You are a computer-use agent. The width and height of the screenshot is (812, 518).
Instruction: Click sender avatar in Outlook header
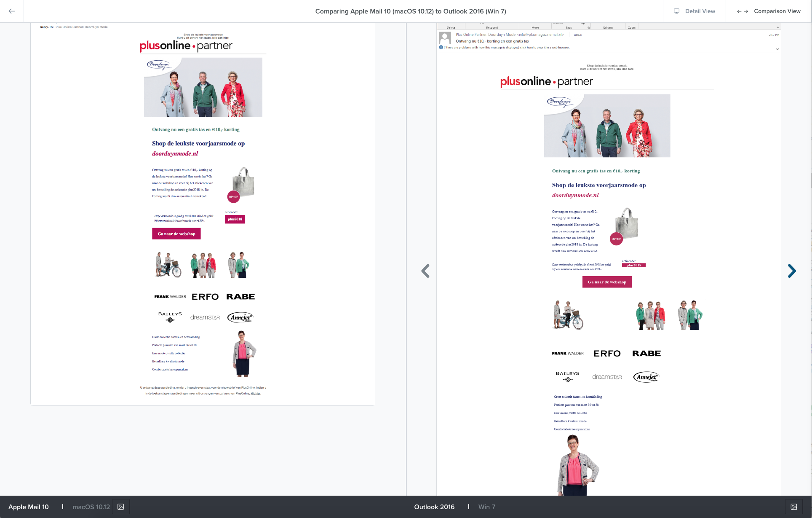tap(445, 38)
